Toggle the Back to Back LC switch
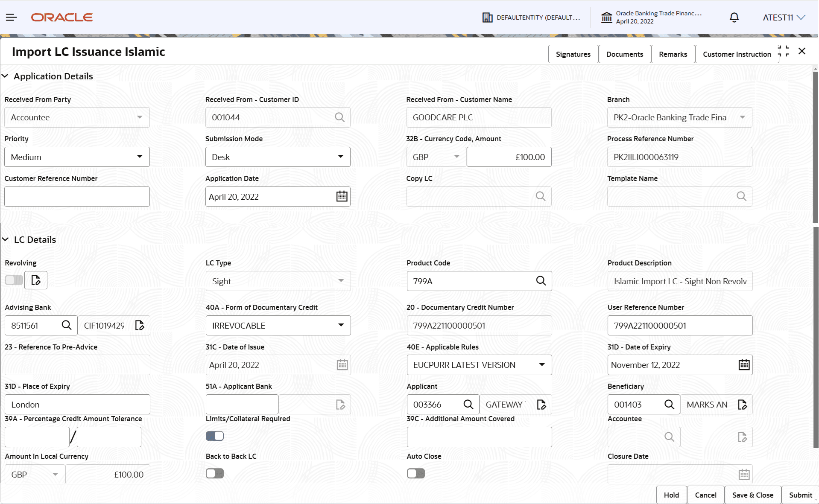This screenshot has width=819, height=504. (x=215, y=473)
